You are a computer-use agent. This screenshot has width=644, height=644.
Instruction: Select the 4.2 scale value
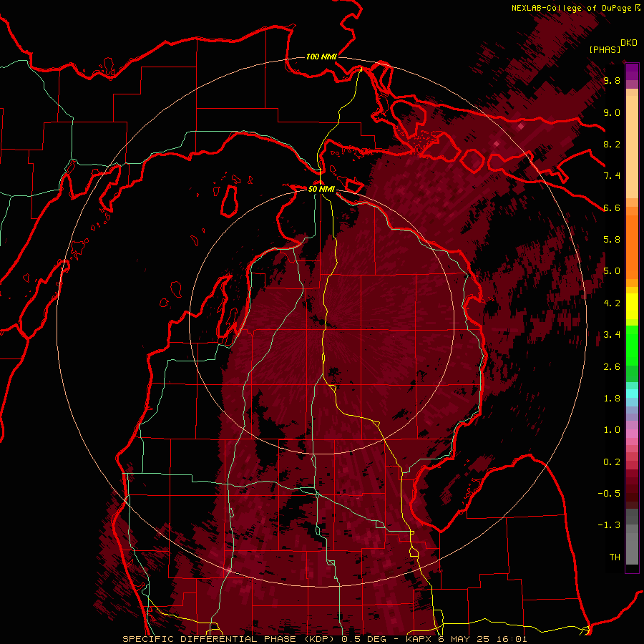(x=612, y=303)
